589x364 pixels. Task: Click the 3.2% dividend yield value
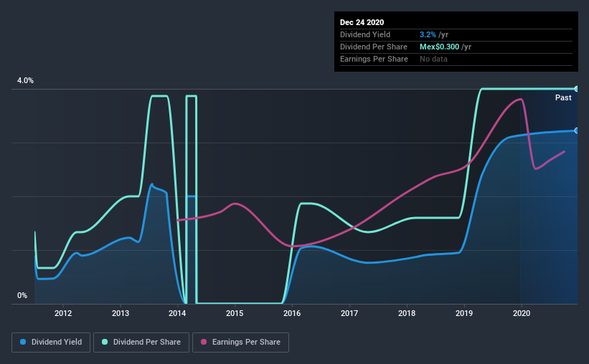pos(428,34)
